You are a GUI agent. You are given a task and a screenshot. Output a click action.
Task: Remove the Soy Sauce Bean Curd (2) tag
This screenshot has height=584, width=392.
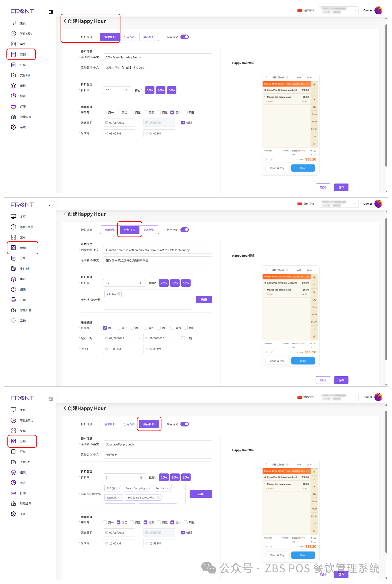click(158, 497)
